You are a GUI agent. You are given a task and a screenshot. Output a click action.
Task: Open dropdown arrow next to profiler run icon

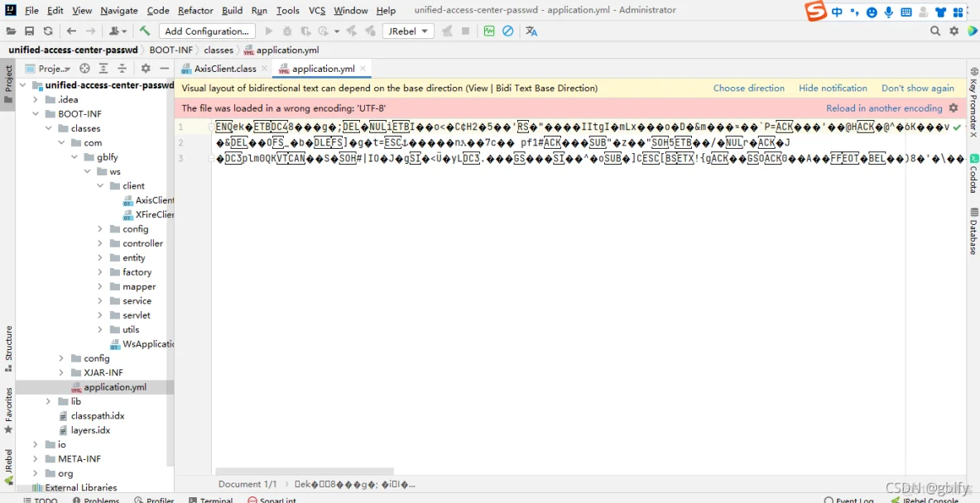(337, 31)
